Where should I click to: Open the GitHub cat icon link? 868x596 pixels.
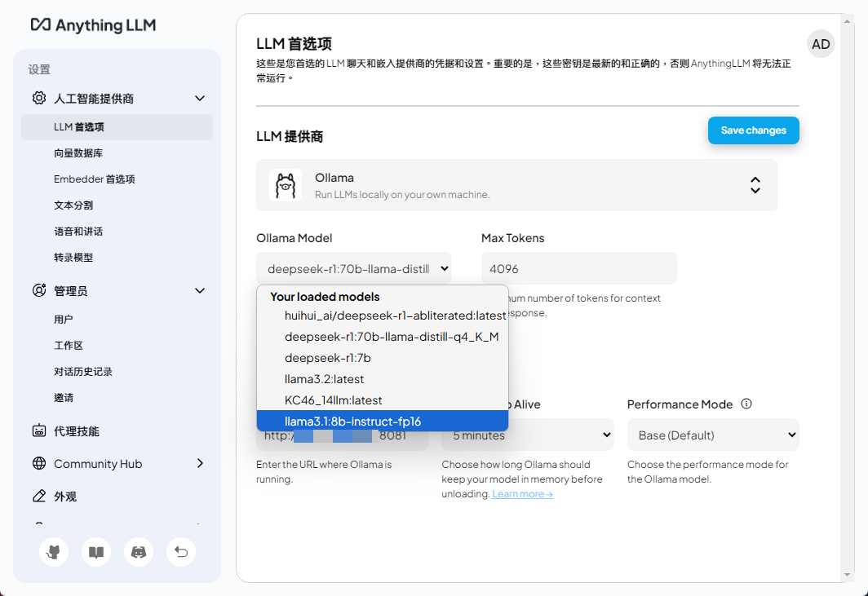coord(54,552)
